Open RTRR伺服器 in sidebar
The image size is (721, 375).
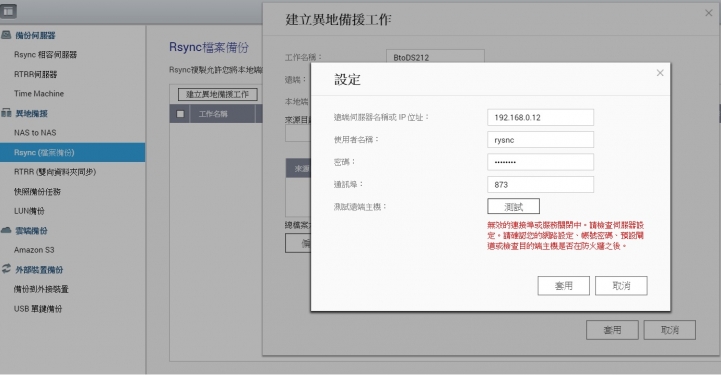click(x=35, y=74)
